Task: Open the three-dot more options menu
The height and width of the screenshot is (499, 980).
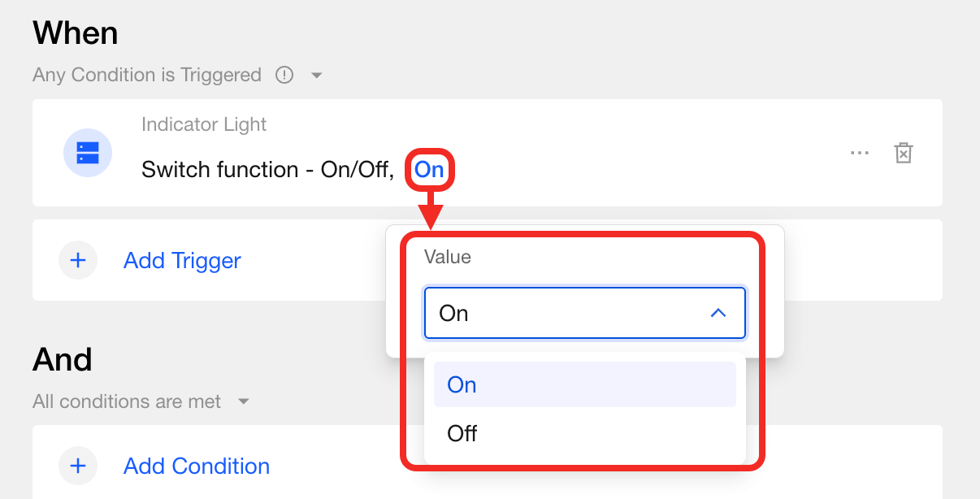Action: tap(859, 153)
